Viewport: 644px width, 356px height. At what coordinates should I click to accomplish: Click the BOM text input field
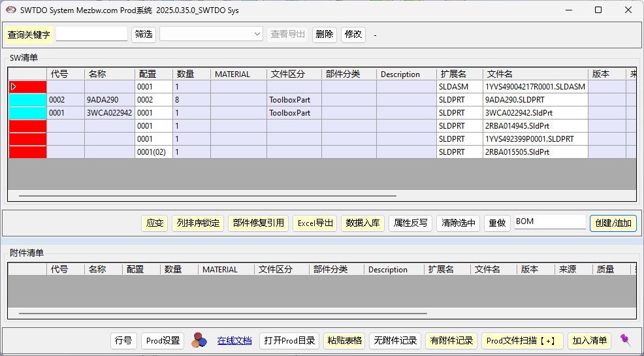549,222
